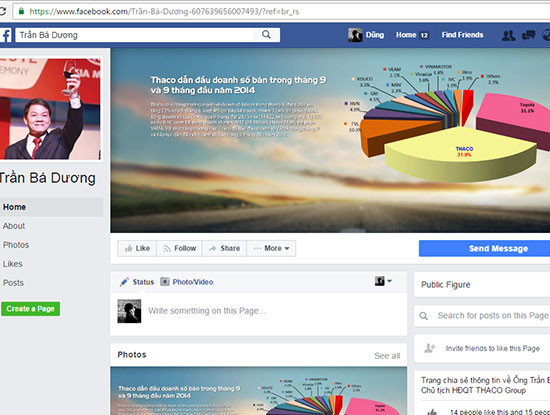Open the page profile photo of Trần Bá Dương
The height and width of the screenshot is (415, 550).
pos(50,109)
